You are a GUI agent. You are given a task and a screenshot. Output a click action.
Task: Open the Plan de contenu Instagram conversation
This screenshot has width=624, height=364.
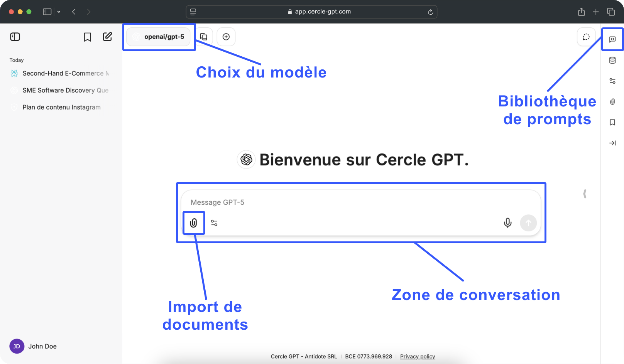[61, 107]
